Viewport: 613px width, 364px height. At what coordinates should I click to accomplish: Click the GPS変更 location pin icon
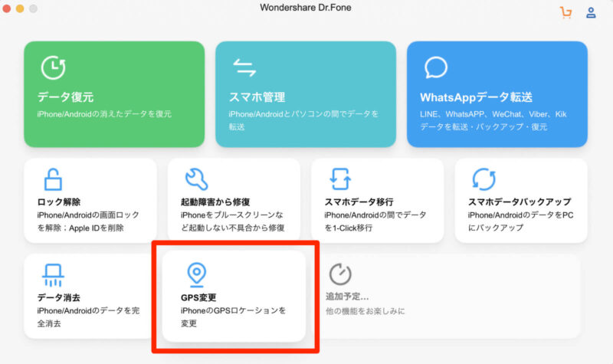pyautogui.click(x=197, y=275)
